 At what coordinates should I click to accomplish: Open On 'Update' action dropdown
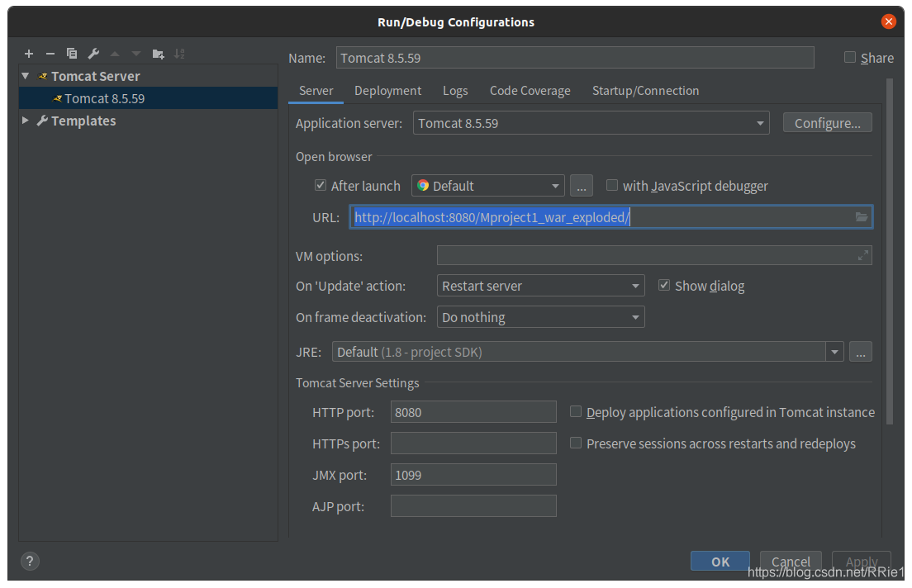click(x=540, y=286)
